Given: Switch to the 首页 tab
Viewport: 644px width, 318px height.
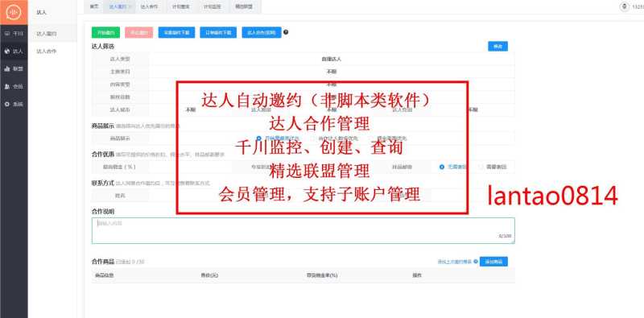Looking at the screenshot, I should point(94,6).
